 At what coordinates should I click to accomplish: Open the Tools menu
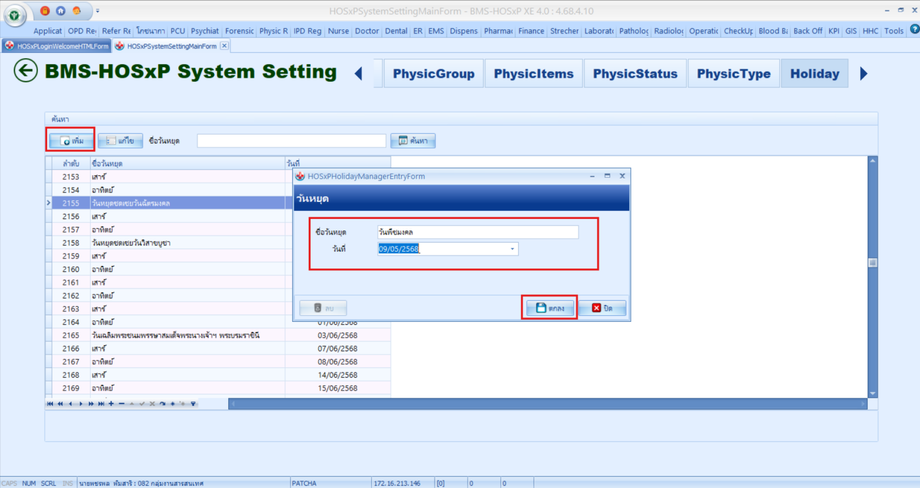click(x=894, y=31)
